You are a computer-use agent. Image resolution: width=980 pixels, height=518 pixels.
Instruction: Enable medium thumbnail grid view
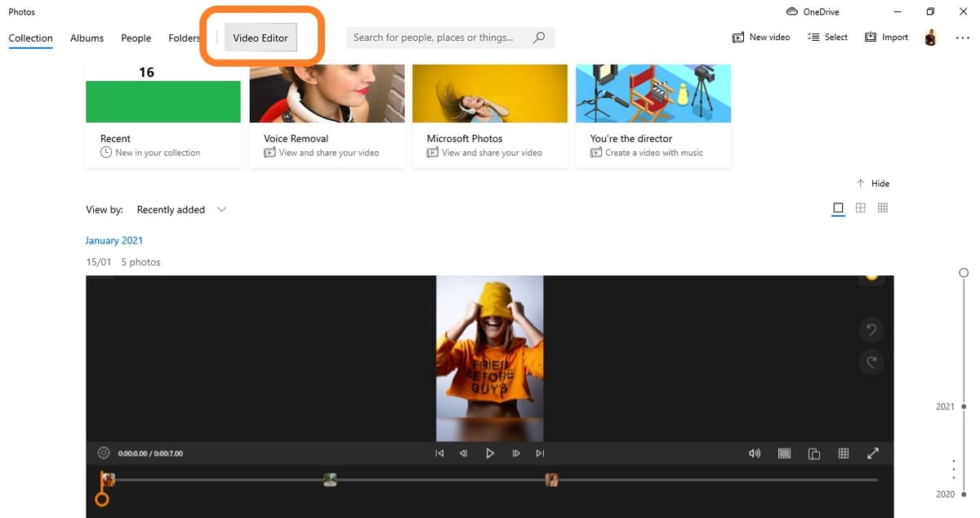pyautogui.click(x=860, y=208)
